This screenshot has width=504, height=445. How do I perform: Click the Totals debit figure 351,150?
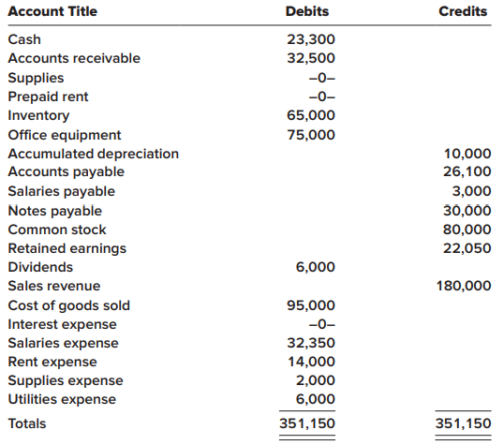click(307, 423)
